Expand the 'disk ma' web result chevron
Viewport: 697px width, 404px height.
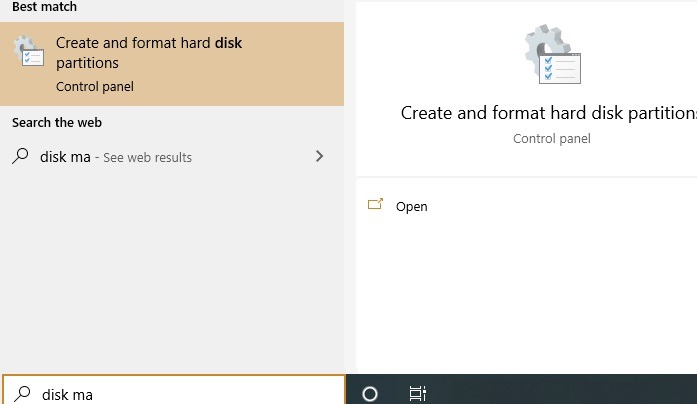click(319, 156)
